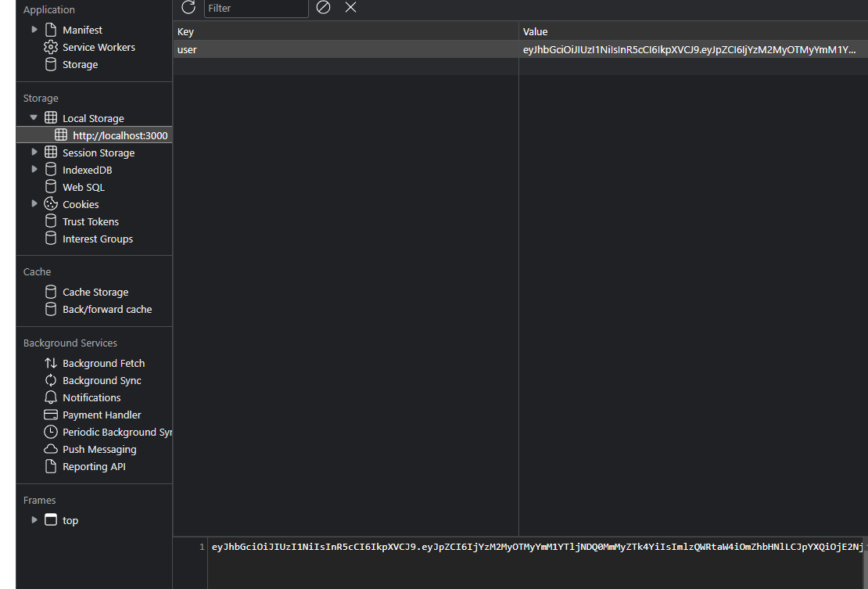The image size is (868, 589).
Task: Click the Cookies cookie icon
Action: click(50, 203)
